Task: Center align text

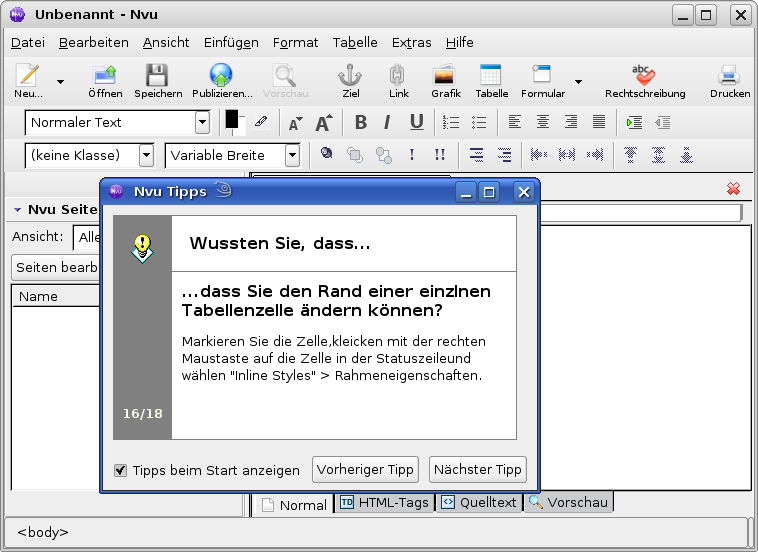Action: [x=543, y=122]
